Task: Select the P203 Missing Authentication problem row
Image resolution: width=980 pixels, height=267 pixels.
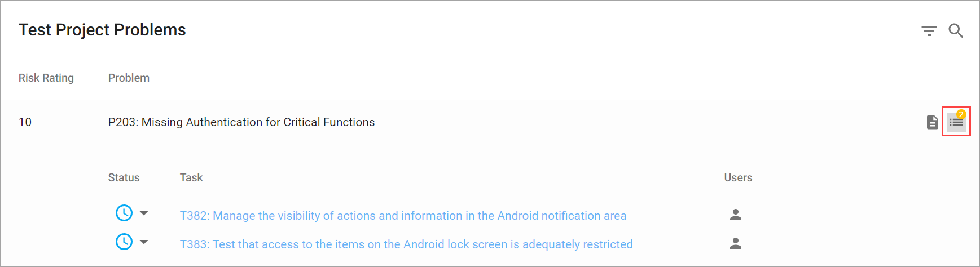Action: tap(490, 123)
